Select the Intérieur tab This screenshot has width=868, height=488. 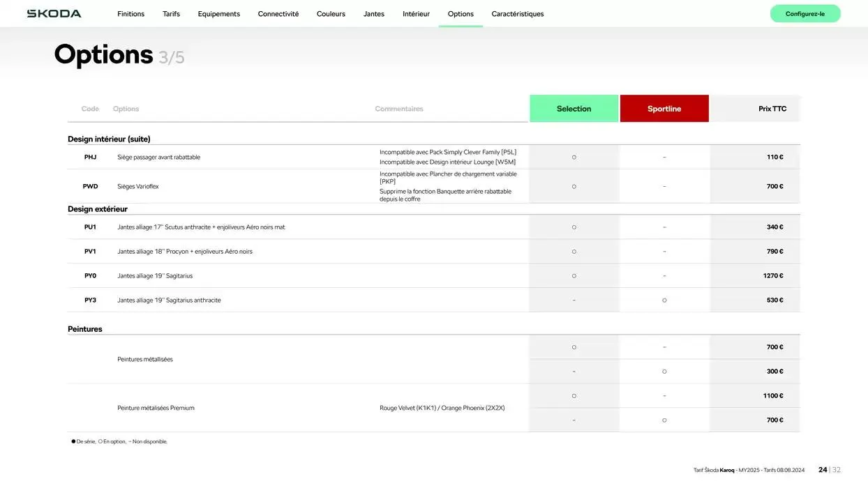tap(416, 14)
